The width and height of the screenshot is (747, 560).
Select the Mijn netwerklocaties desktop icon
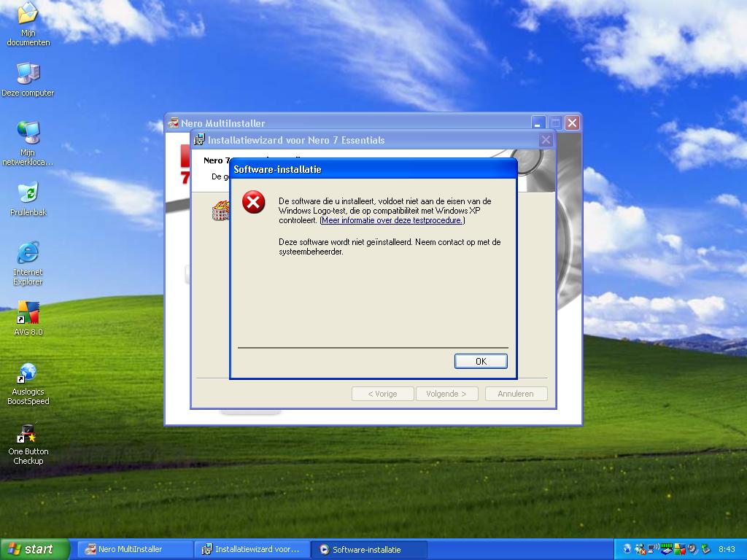pyautogui.click(x=28, y=144)
